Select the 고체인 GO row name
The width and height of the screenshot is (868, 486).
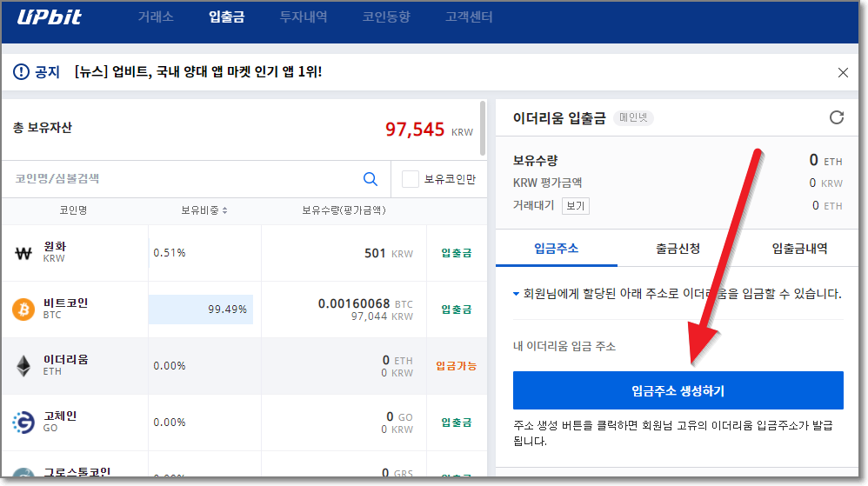pos(60,422)
